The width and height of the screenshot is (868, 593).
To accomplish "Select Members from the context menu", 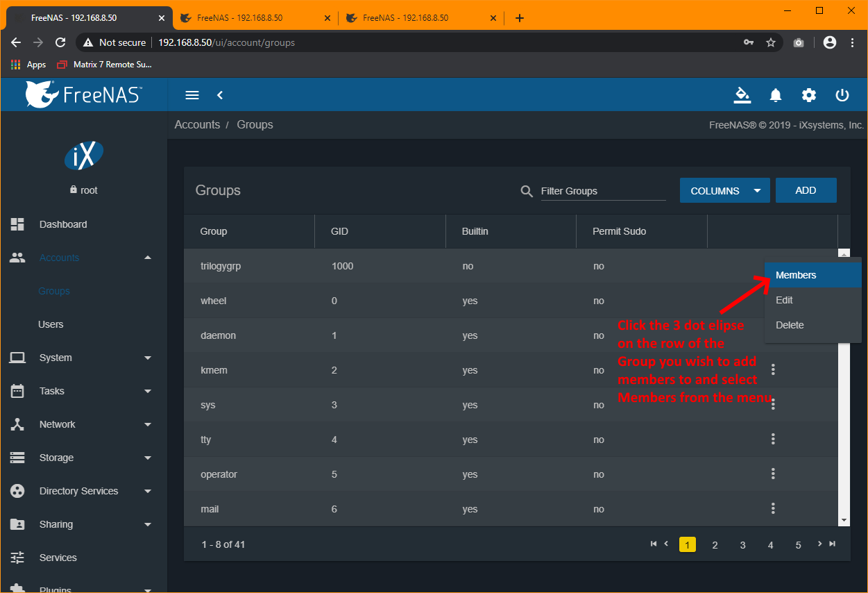I will 813,275.
